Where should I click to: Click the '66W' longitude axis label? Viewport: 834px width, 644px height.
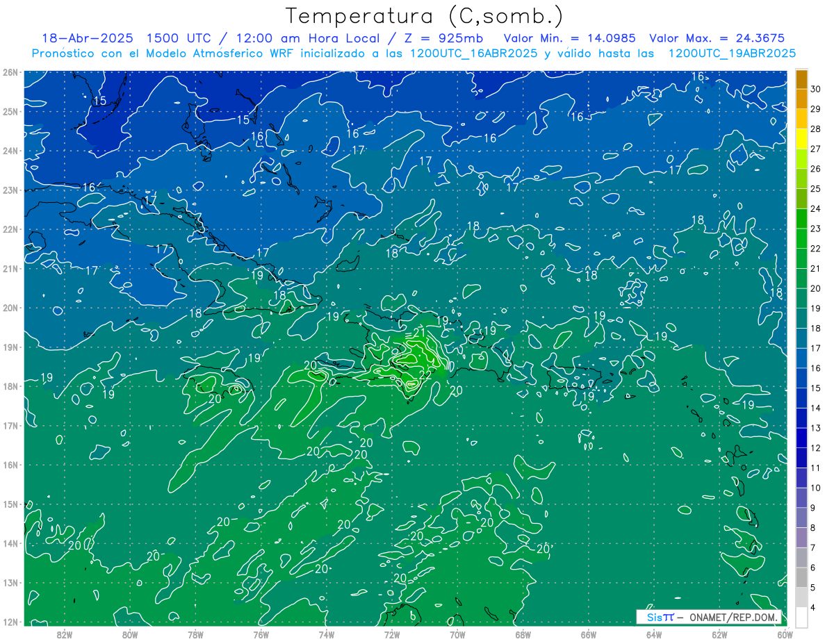pyautogui.click(x=588, y=635)
